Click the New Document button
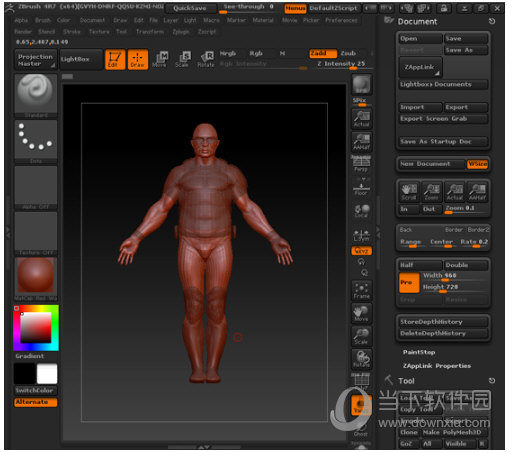 [432, 164]
